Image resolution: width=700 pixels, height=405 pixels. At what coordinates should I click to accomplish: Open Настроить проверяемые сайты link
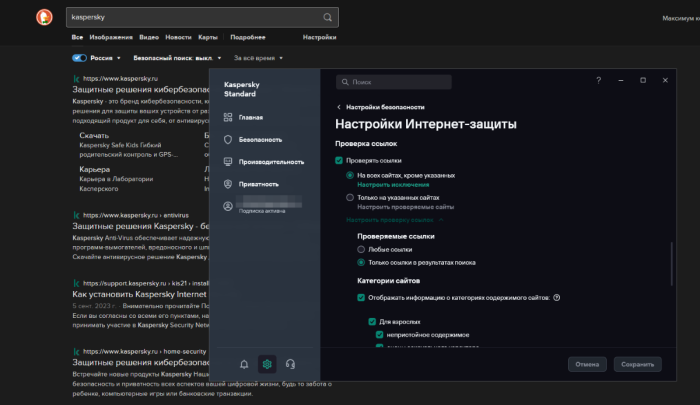click(x=405, y=207)
